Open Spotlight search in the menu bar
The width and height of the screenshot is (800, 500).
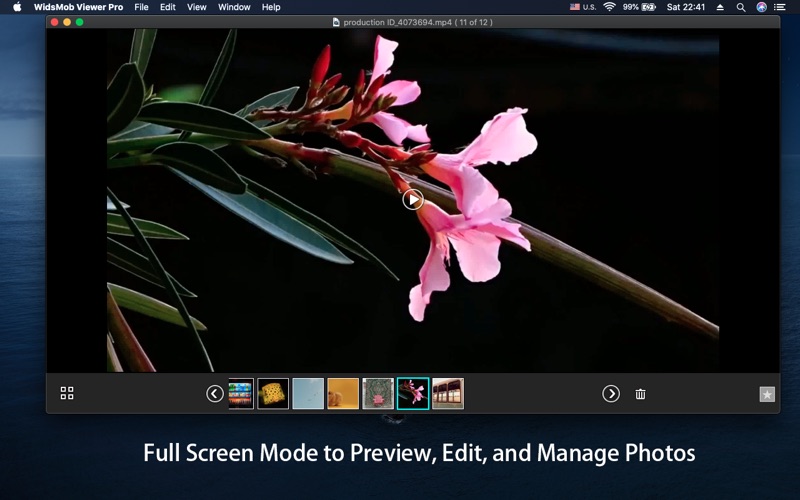741,7
